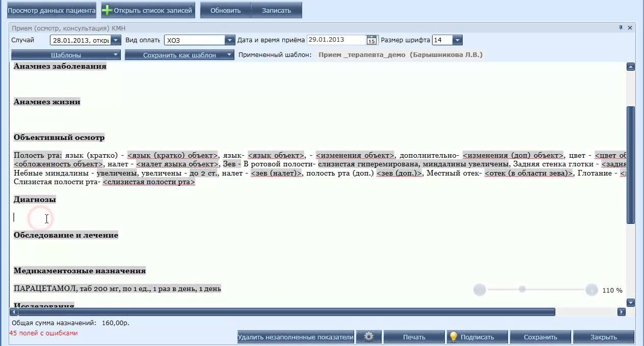Screen dimensions: 644x346
Task: Click Открыть список записей button
Action: coord(148,10)
